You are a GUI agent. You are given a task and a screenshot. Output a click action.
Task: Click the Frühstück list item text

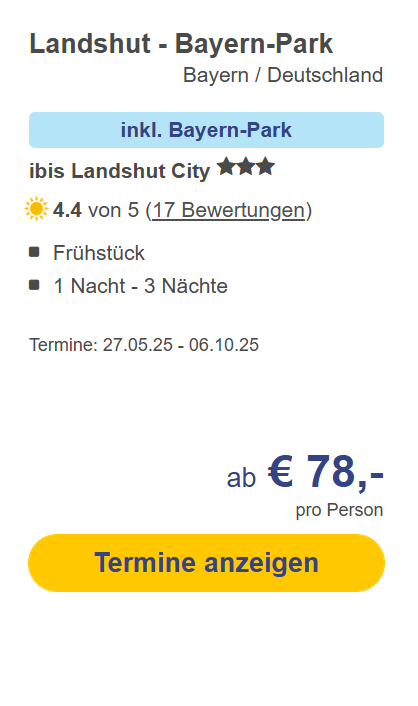pyautogui.click(x=99, y=253)
